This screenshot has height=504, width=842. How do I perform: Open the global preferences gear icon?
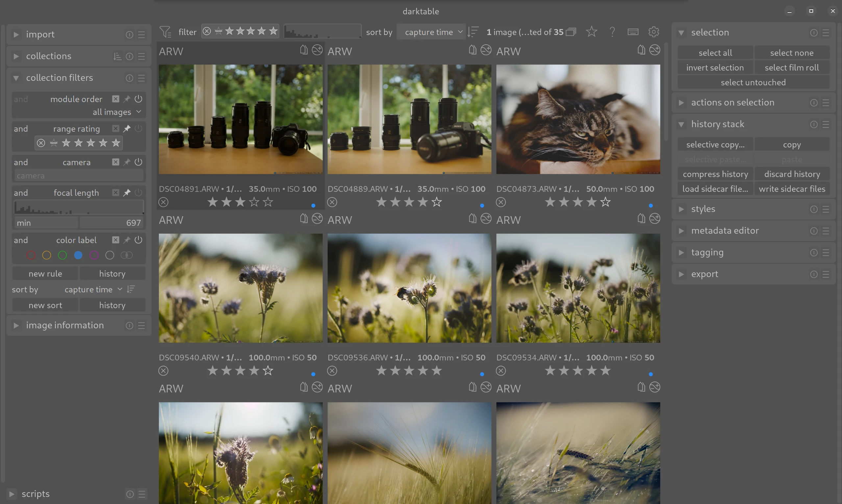pos(653,32)
